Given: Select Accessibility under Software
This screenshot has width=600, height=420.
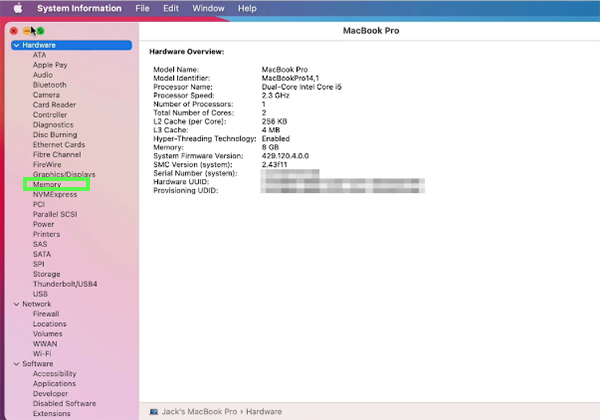Looking at the screenshot, I should point(55,374).
